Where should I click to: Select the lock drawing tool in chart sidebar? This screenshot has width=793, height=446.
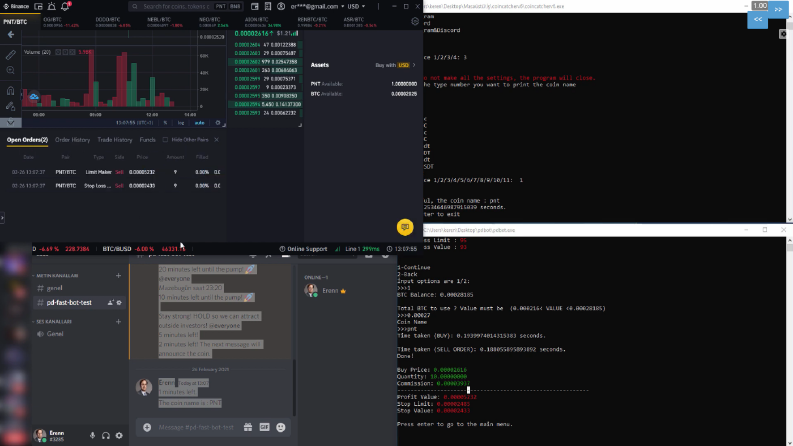[11, 107]
